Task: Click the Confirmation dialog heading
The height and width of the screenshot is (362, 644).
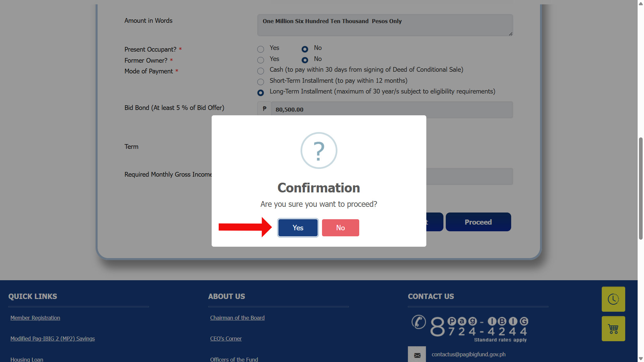Action: (x=319, y=188)
